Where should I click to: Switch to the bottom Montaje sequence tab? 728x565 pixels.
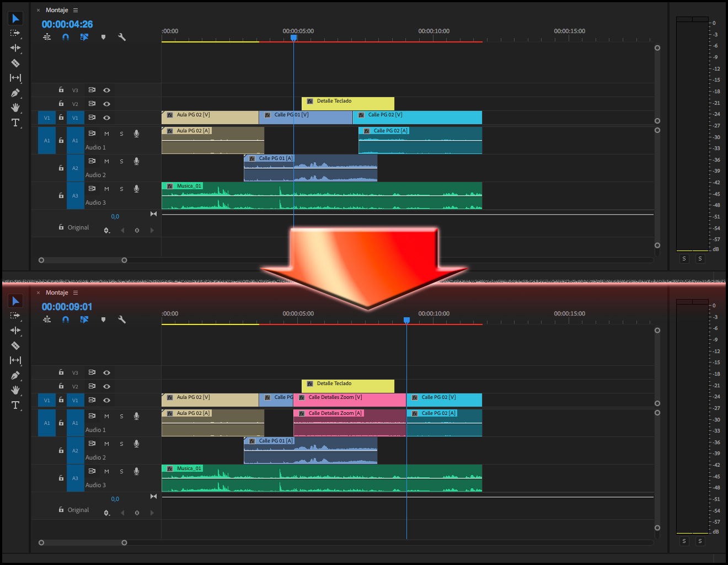click(x=57, y=293)
